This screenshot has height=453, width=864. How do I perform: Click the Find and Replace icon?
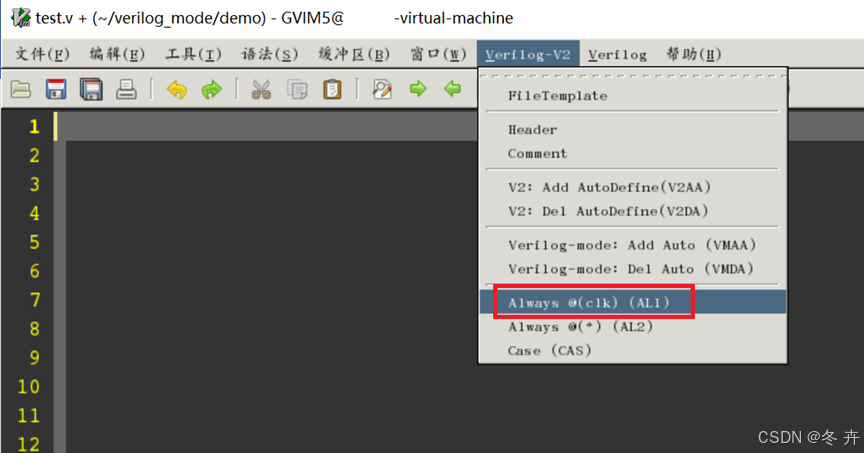coord(382,89)
